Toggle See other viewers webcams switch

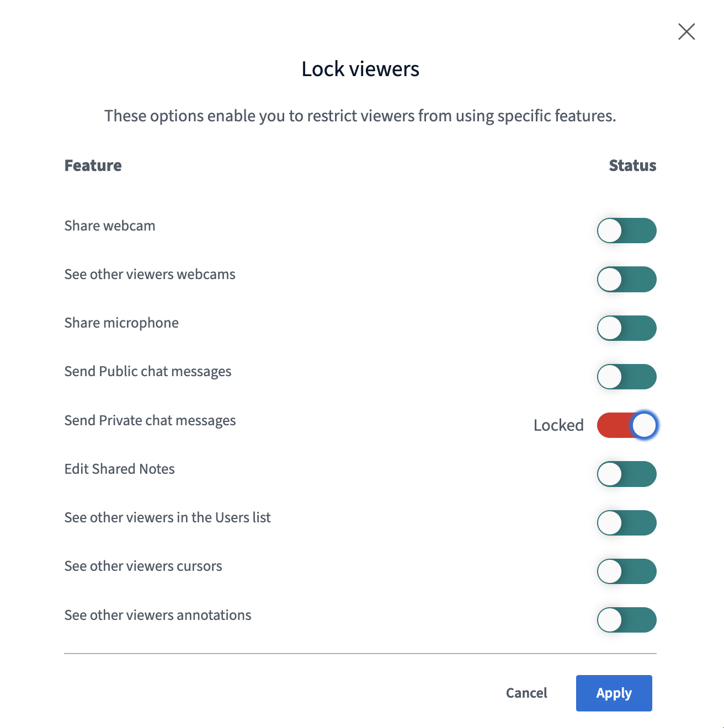pyautogui.click(x=627, y=279)
